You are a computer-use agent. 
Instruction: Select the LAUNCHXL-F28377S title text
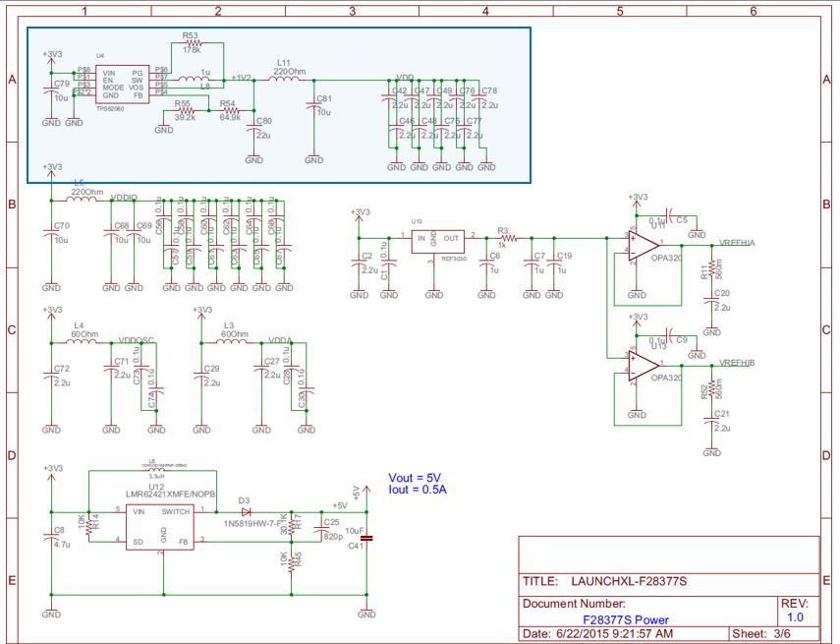pos(629,580)
